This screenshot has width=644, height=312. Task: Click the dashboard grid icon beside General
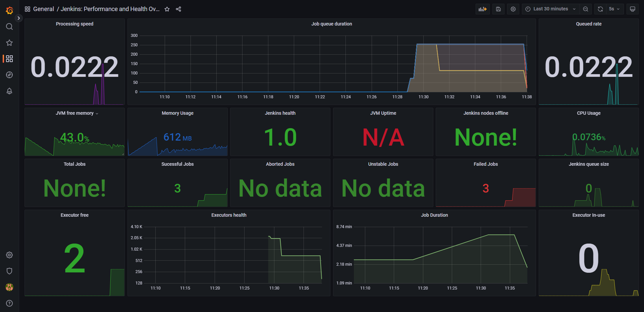pos(28,9)
